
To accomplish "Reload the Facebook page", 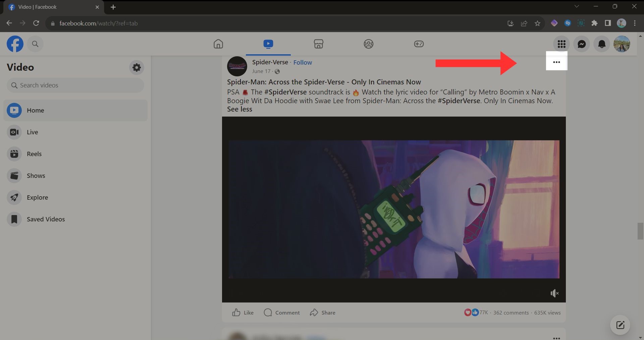I will [x=36, y=23].
